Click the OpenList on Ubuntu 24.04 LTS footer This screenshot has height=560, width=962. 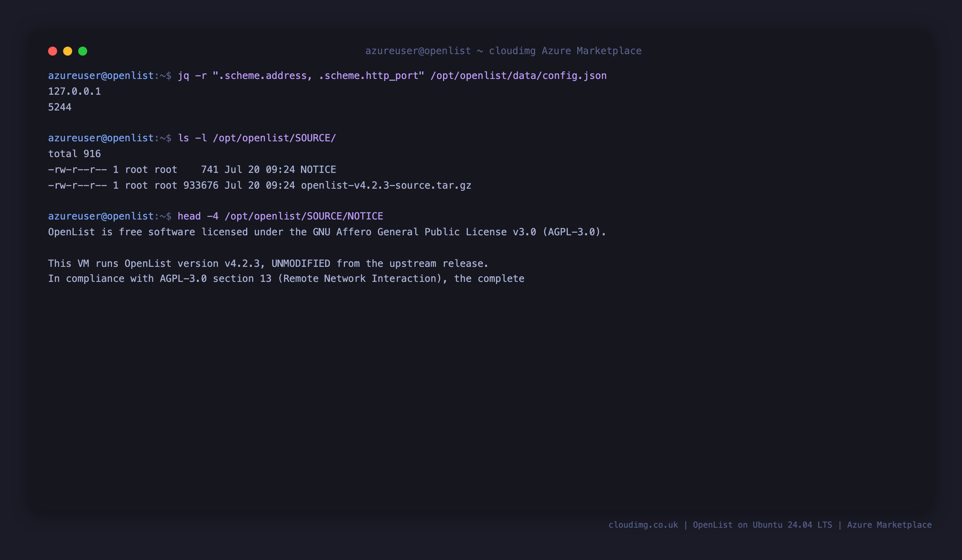point(762,525)
